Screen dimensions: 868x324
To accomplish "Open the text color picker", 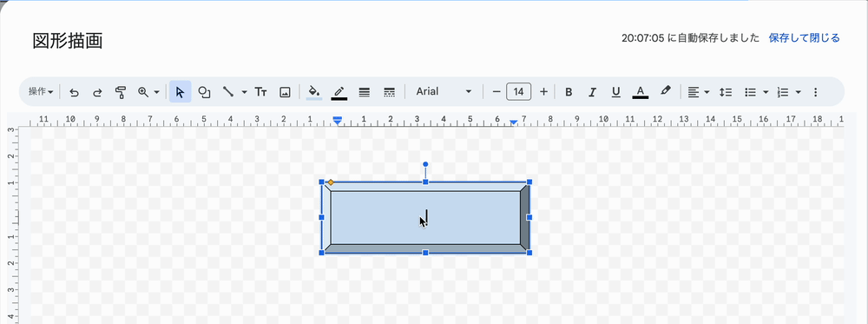I will coord(640,92).
